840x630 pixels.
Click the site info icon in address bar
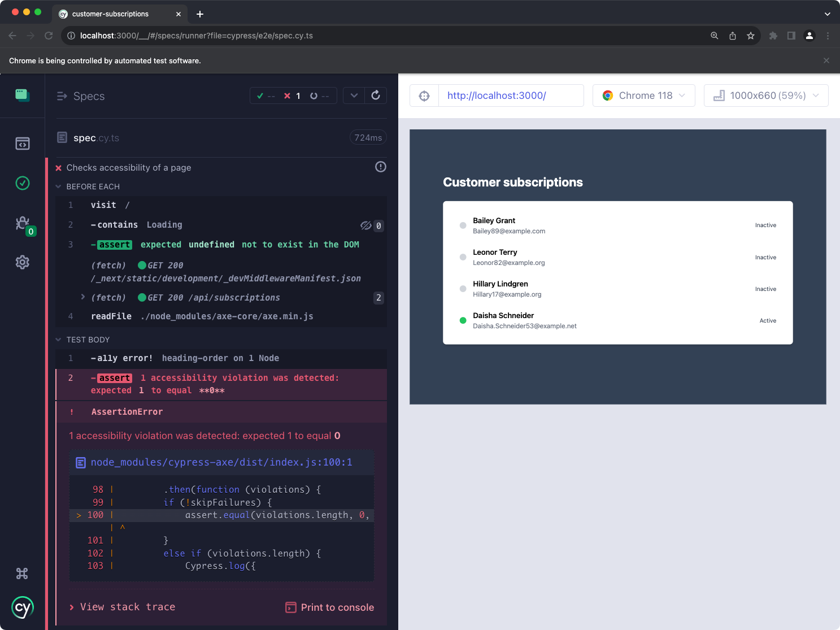point(71,36)
